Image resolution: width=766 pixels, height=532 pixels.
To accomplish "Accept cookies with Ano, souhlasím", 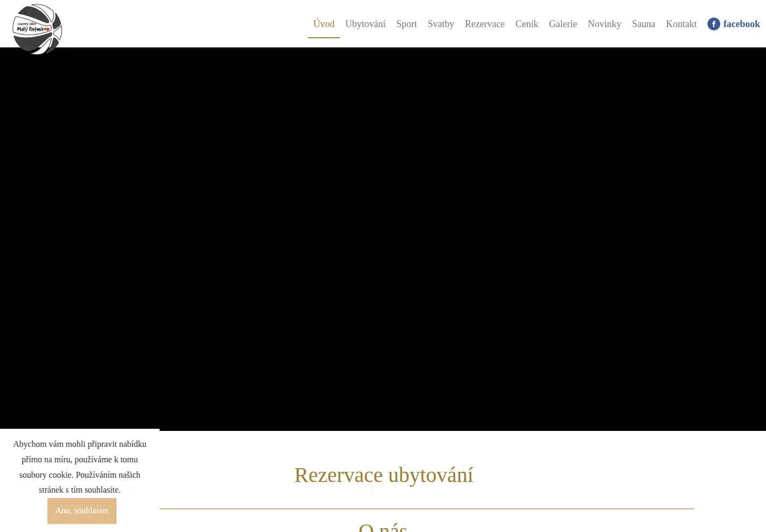I will 82,511.
